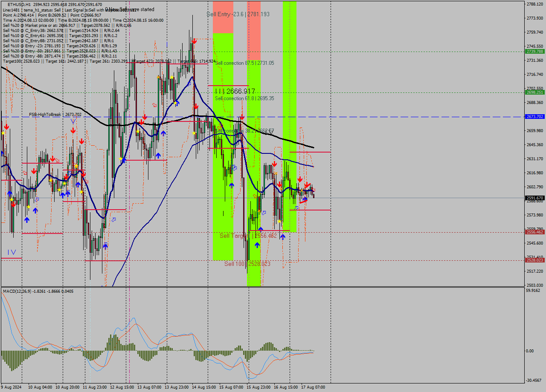
Task: Click the 'Sell %10 @ C_Entry61: 2695.356' line
Action: click(x=60, y=35)
